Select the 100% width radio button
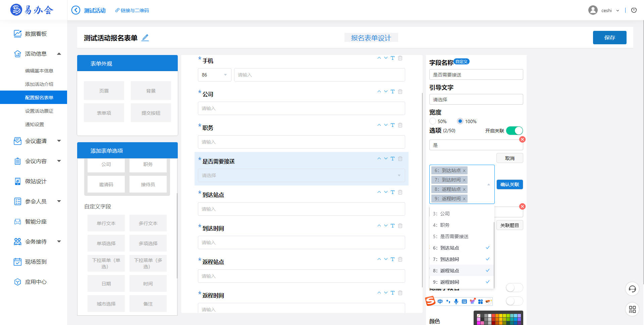Image resolution: width=644 pixels, height=325 pixels. point(460,121)
